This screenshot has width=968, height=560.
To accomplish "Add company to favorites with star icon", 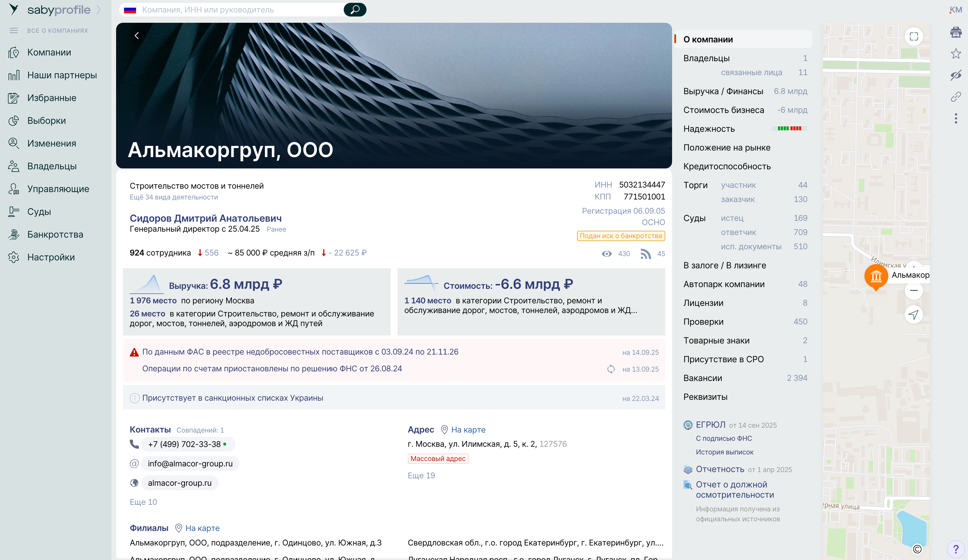I will [956, 54].
